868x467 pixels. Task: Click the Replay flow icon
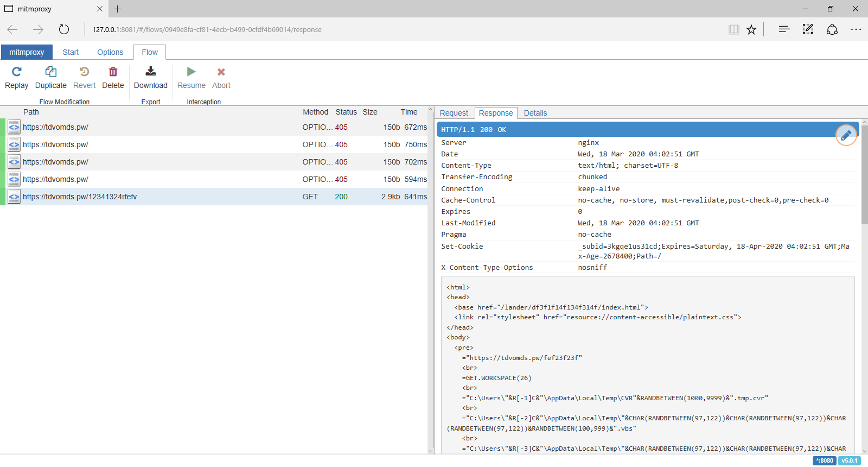17,72
